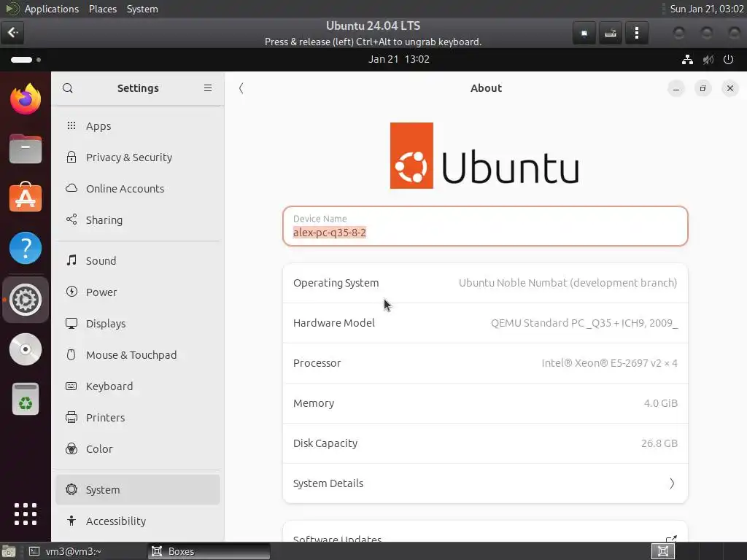Click the Disk Capacity 26.8 GB row
The height and width of the screenshot is (560, 747).
click(485, 443)
